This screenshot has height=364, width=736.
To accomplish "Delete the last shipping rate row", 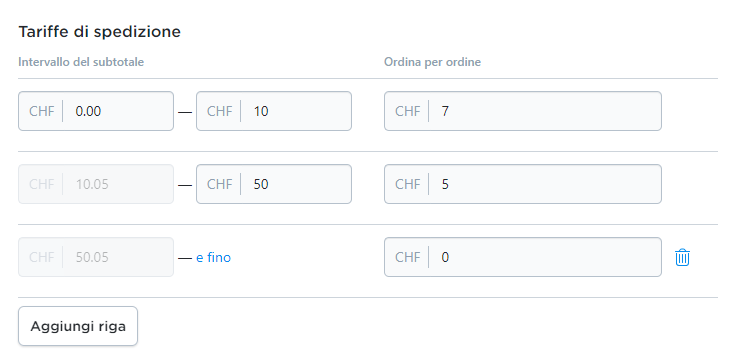I will coord(682,257).
